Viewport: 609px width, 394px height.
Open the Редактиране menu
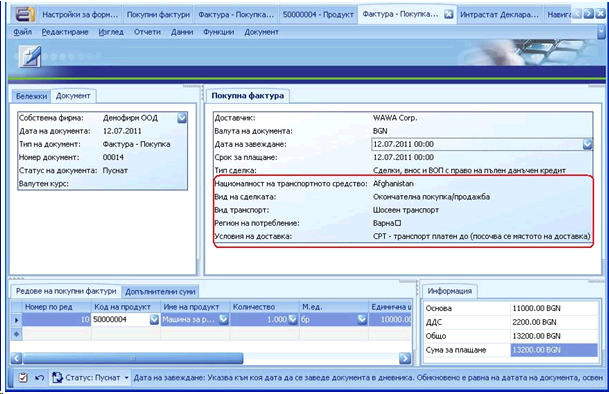tap(65, 32)
